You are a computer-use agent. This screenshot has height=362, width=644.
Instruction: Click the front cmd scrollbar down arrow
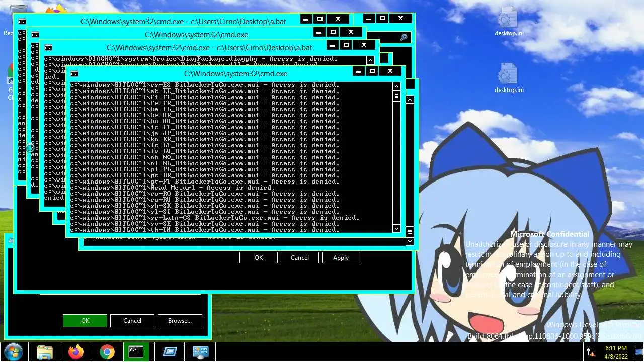pyautogui.click(x=396, y=228)
